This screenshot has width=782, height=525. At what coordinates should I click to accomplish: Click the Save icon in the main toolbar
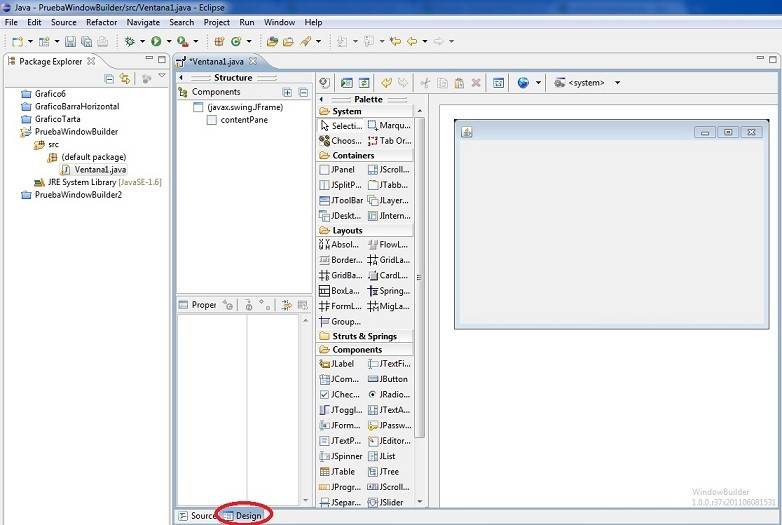pyautogui.click(x=70, y=41)
